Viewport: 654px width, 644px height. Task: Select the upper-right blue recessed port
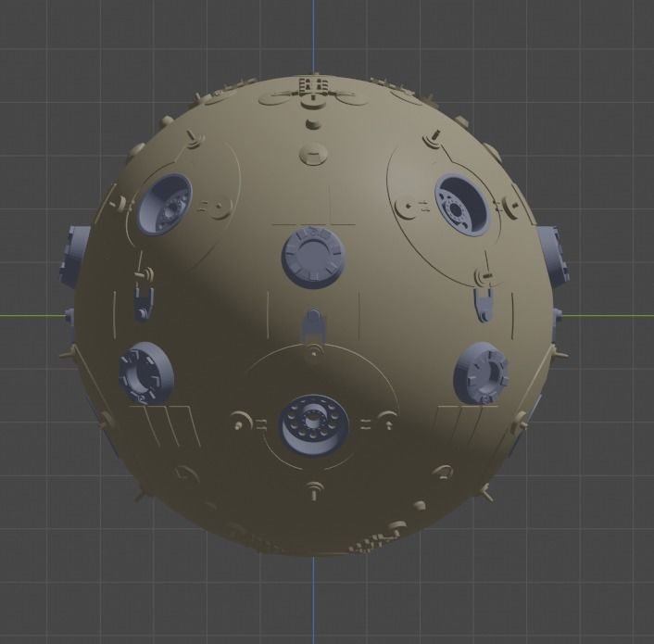tap(462, 205)
